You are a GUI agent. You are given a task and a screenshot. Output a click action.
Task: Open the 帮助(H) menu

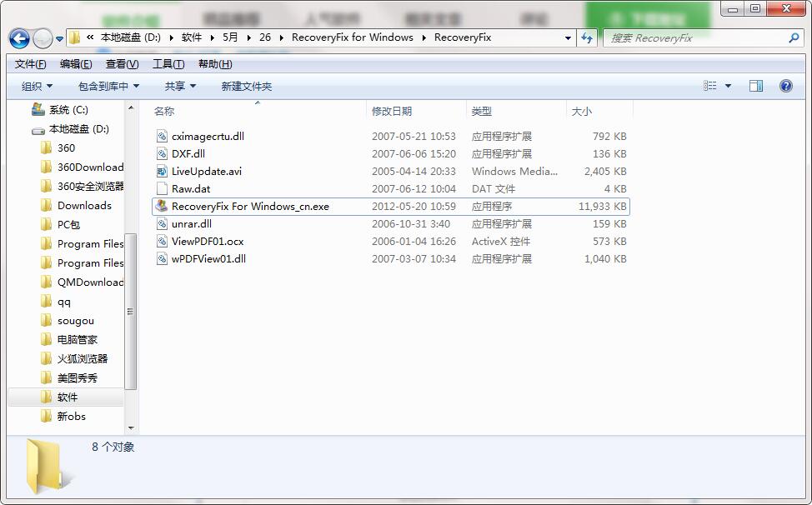(215, 64)
